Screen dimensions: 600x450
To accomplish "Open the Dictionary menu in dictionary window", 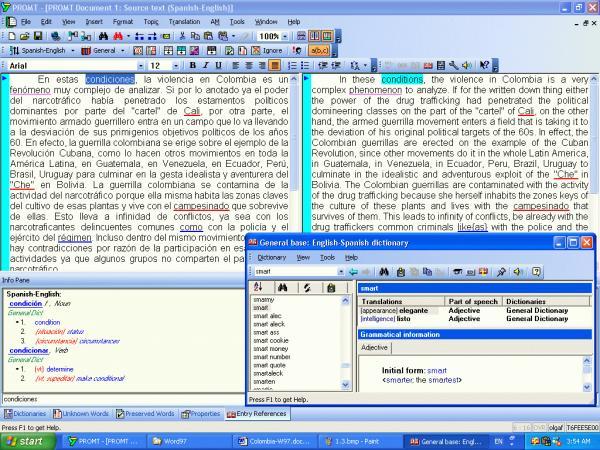I will point(272,258).
